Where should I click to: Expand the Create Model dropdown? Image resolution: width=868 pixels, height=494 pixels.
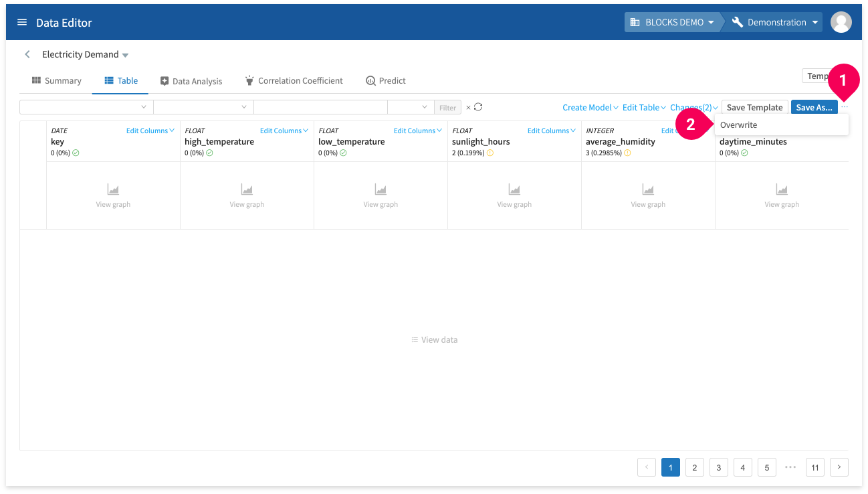click(x=590, y=107)
